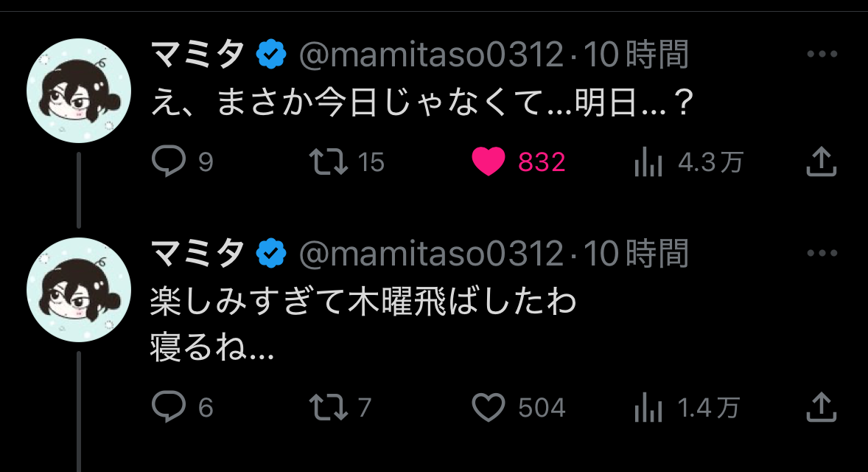
Task: Open more options for first tweet
Action: [822, 55]
